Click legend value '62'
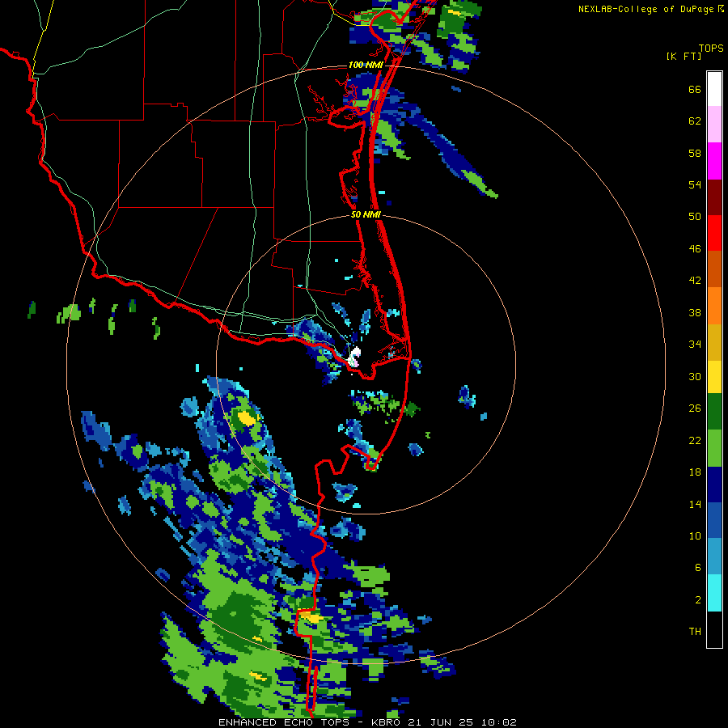728x728 pixels. click(x=695, y=121)
